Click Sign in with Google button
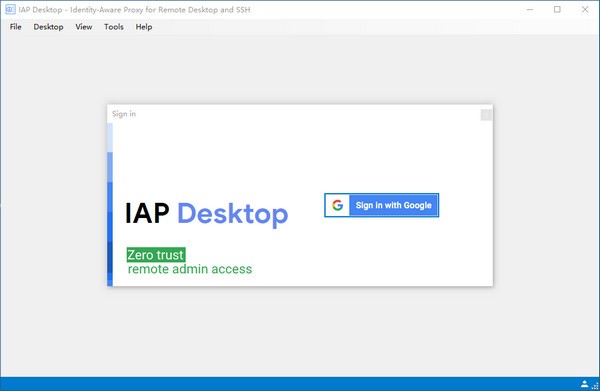The image size is (600, 391). pyautogui.click(x=382, y=205)
